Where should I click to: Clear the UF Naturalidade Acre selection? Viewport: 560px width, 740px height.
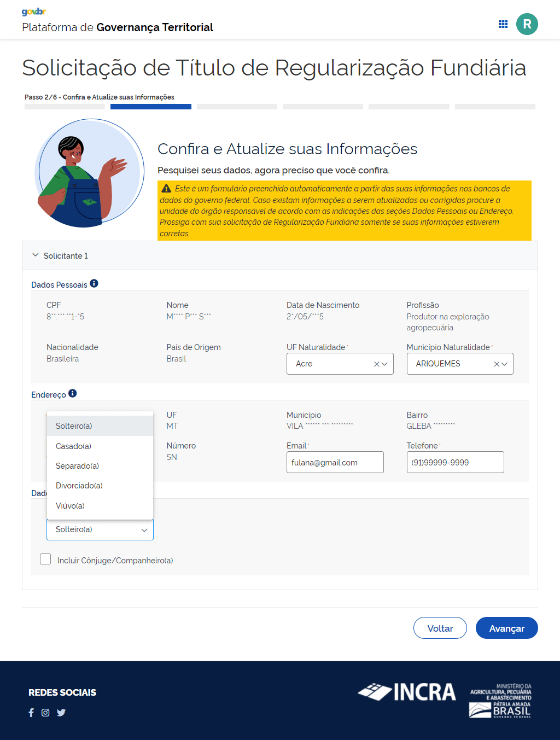click(x=376, y=364)
